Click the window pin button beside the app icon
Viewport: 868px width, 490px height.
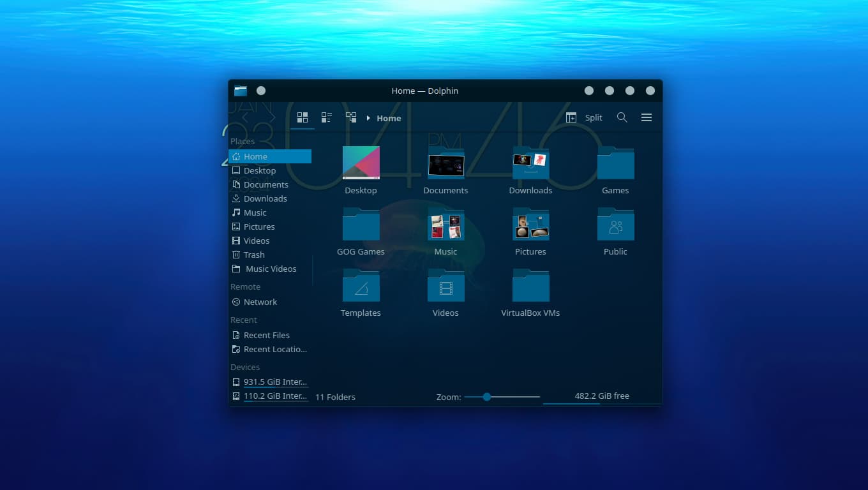pos(261,91)
